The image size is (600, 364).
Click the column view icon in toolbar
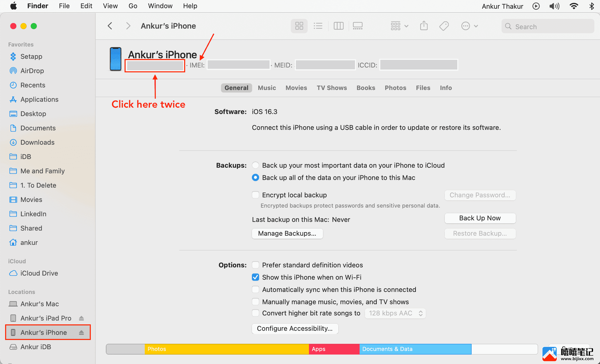click(339, 26)
